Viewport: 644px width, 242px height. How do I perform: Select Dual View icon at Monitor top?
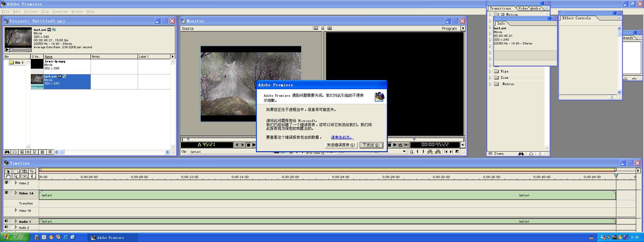pyautogui.click(x=316, y=28)
